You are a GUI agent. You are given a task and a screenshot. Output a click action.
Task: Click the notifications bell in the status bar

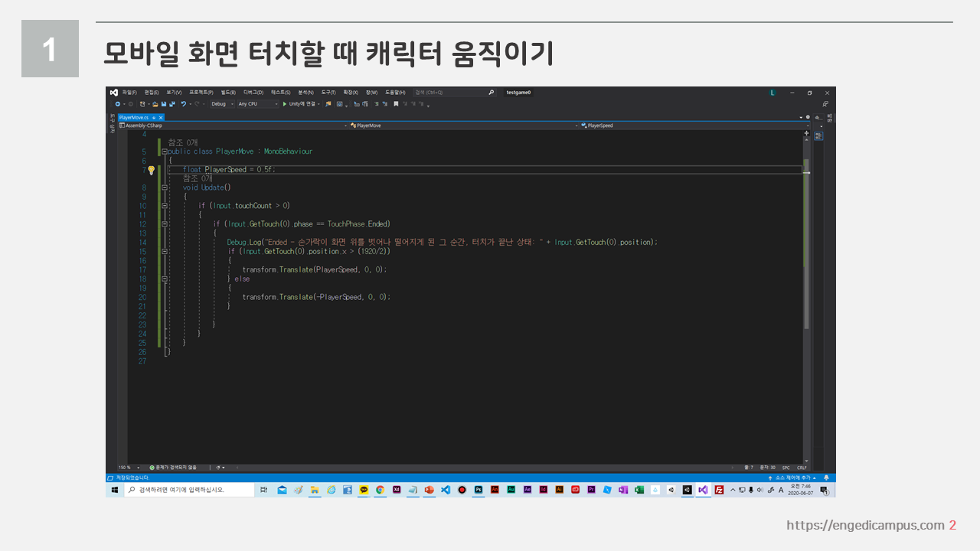pyautogui.click(x=826, y=478)
